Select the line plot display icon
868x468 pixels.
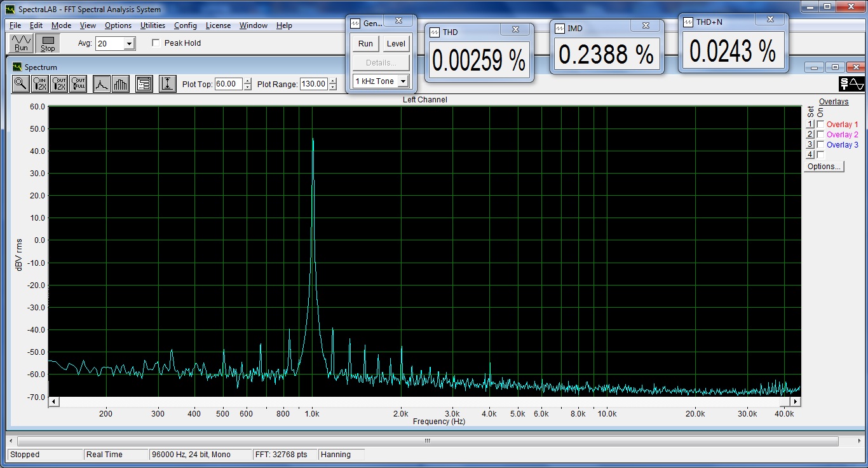tap(102, 83)
